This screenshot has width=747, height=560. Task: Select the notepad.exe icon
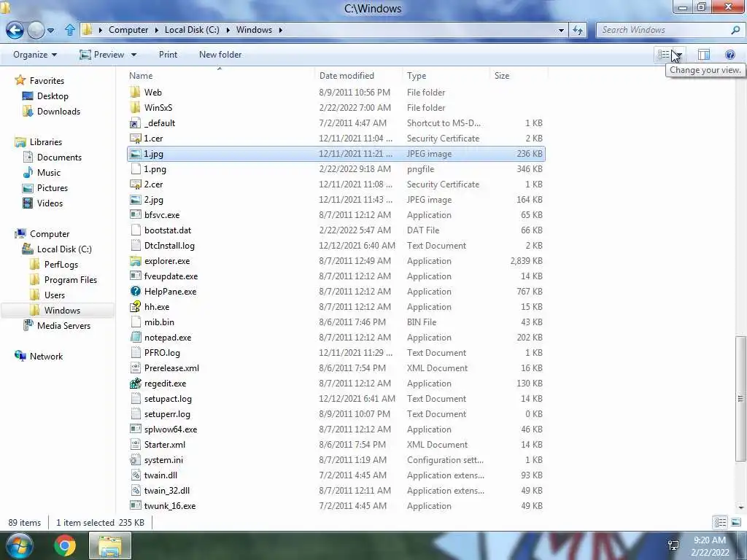pos(135,337)
